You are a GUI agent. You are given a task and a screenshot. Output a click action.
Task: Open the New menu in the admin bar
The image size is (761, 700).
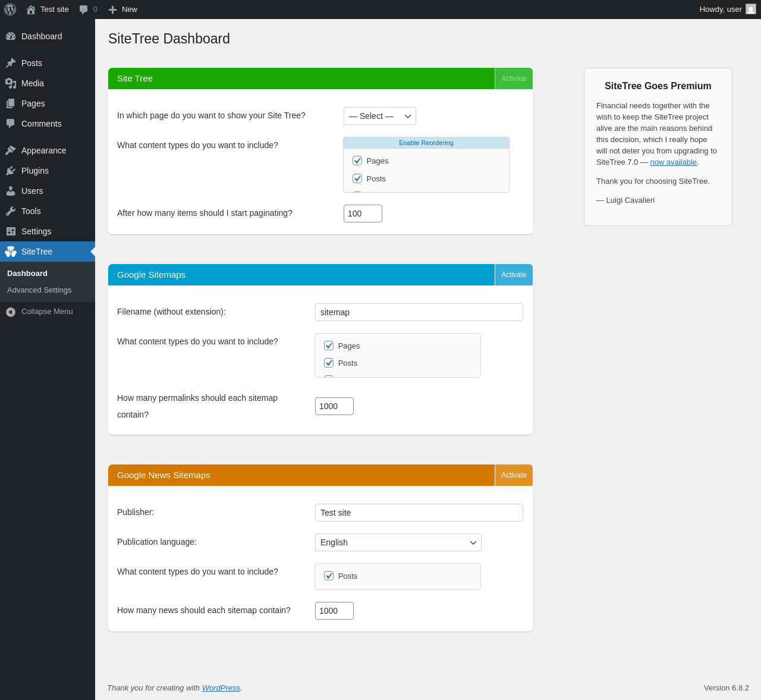[123, 10]
